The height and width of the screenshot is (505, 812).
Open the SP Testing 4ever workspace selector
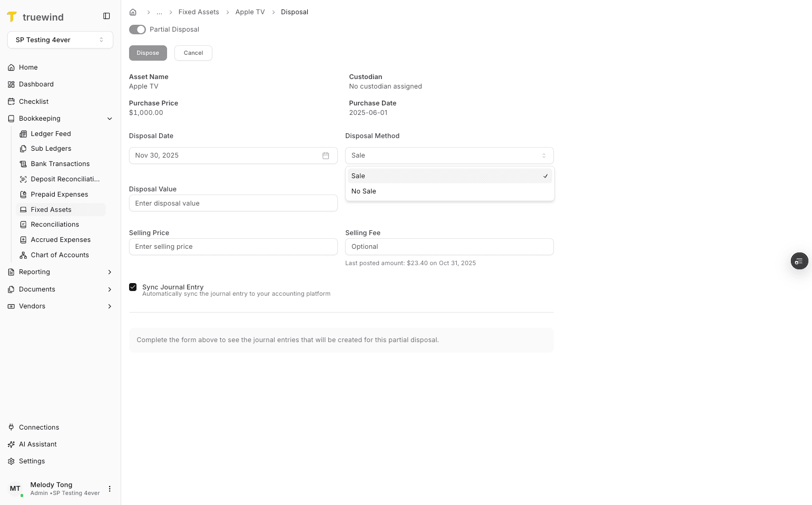60,40
